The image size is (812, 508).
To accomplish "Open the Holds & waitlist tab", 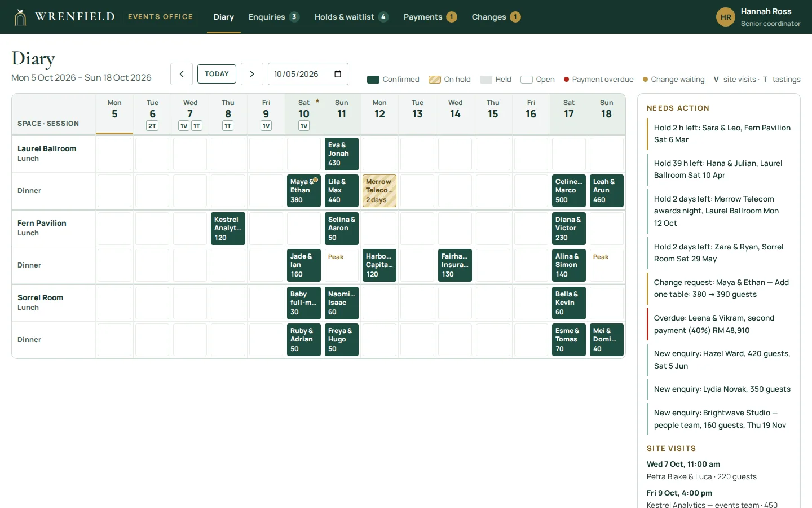I will click(x=351, y=17).
